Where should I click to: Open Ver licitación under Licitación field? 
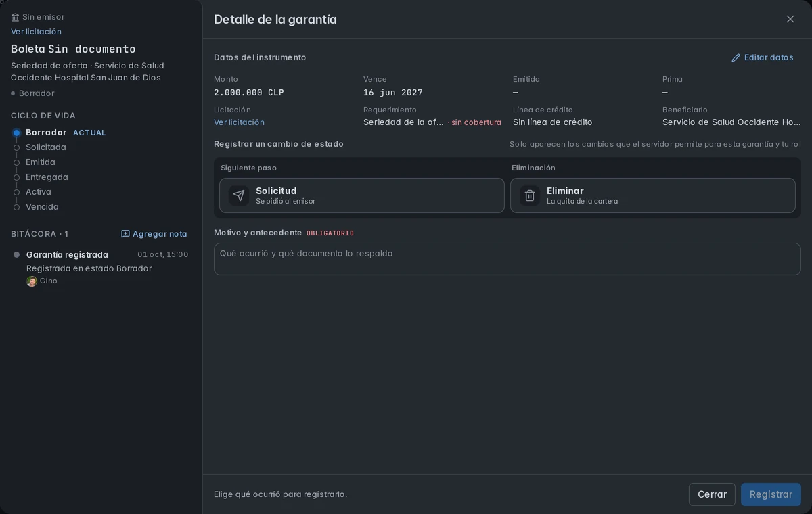coord(239,122)
